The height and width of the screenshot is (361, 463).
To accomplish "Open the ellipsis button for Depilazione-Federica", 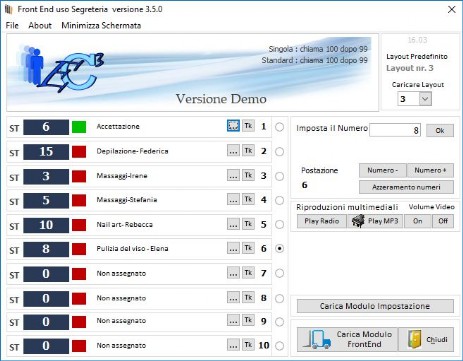I will 233,151.
